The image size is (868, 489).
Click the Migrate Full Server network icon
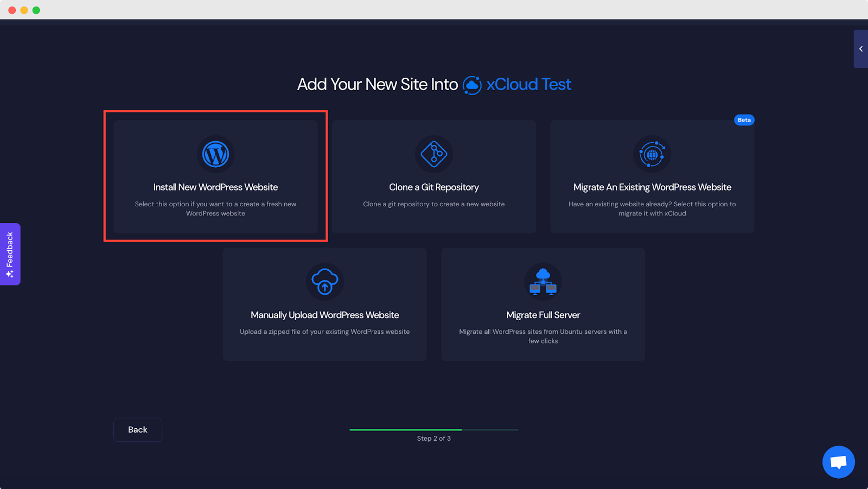(x=543, y=282)
